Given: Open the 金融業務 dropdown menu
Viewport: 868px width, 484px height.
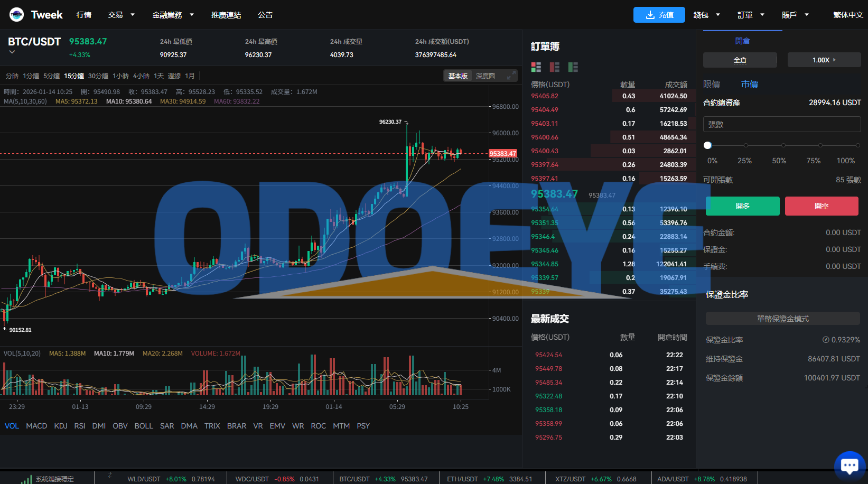Looking at the screenshot, I should coord(173,15).
